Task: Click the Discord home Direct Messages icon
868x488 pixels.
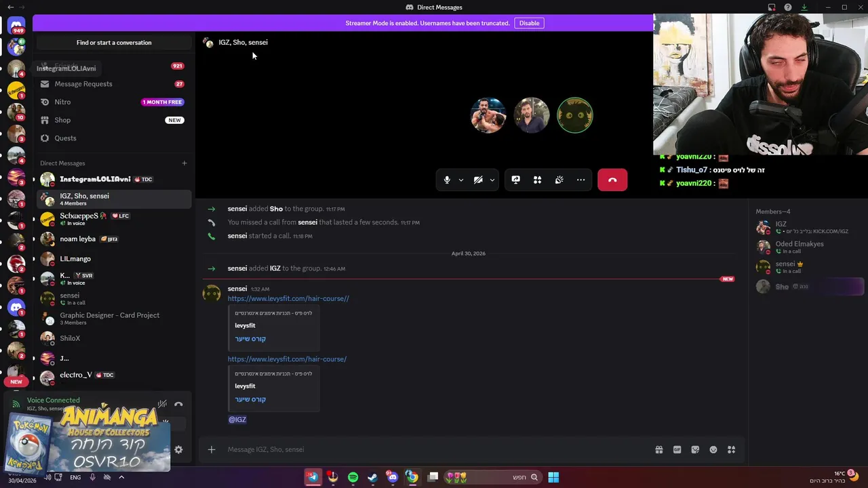Action: coord(16,26)
